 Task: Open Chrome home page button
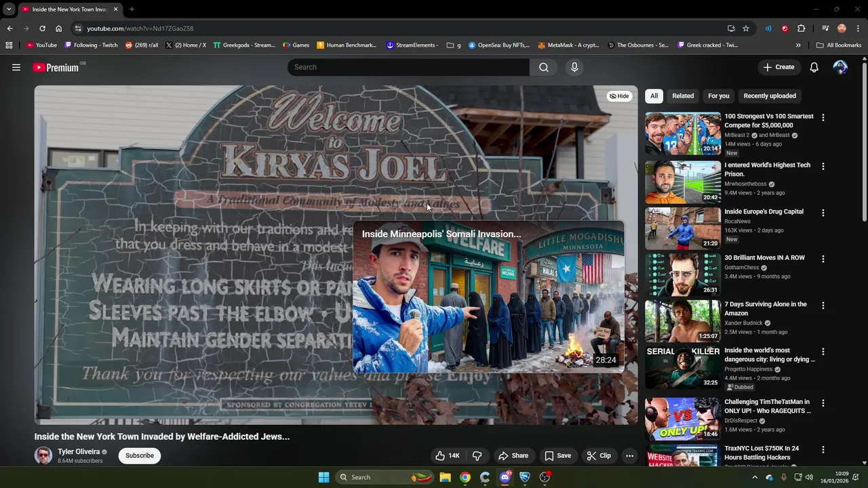pos(58,28)
